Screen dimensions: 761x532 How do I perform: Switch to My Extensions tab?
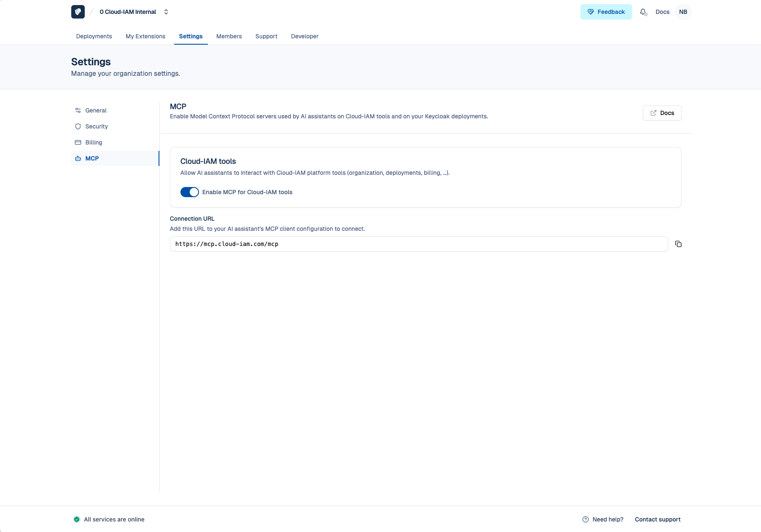pyautogui.click(x=145, y=36)
